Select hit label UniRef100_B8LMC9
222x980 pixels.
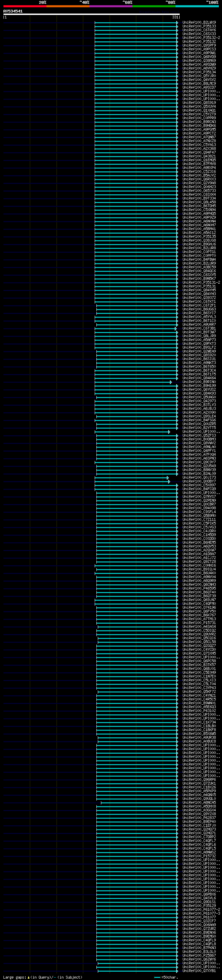click(199, 84)
